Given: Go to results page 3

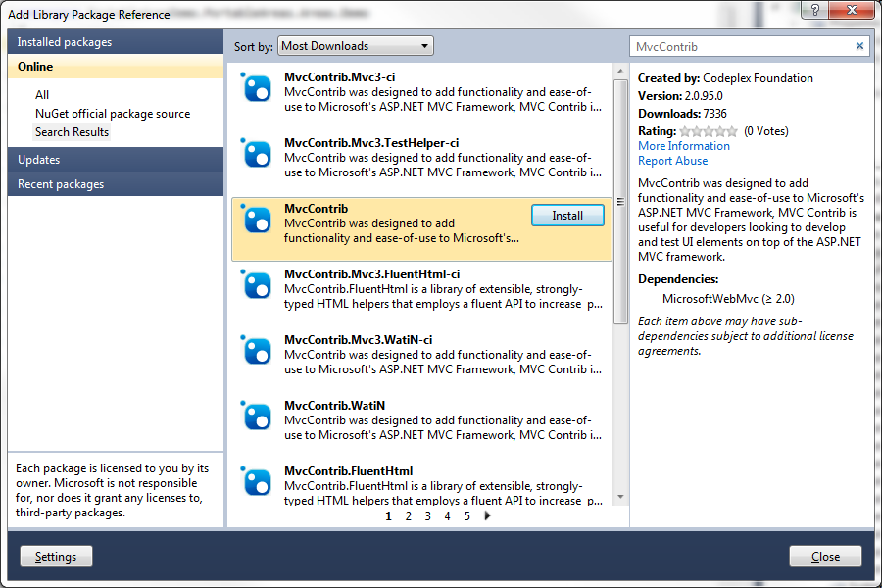Looking at the screenshot, I should tap(427, 516).
